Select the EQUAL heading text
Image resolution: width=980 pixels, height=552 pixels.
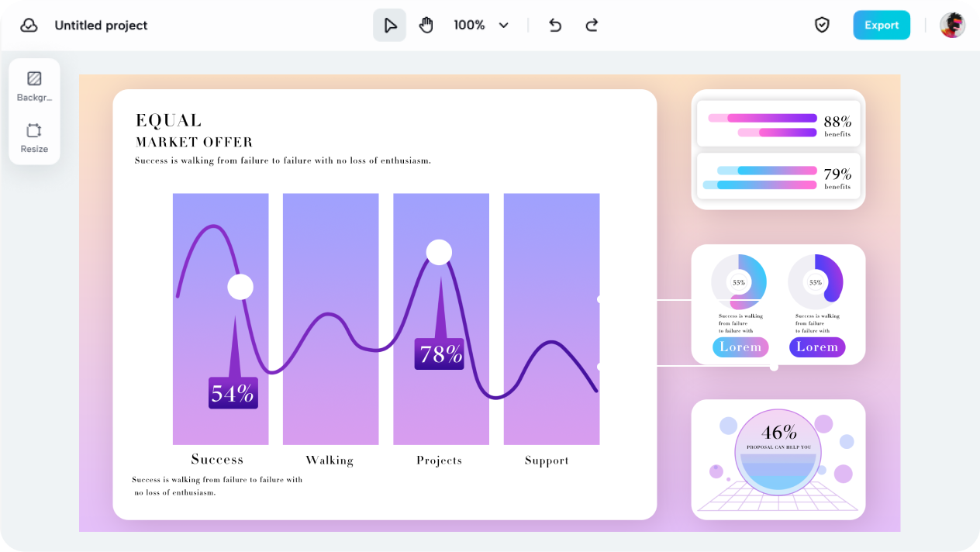[x=168, y=121]
